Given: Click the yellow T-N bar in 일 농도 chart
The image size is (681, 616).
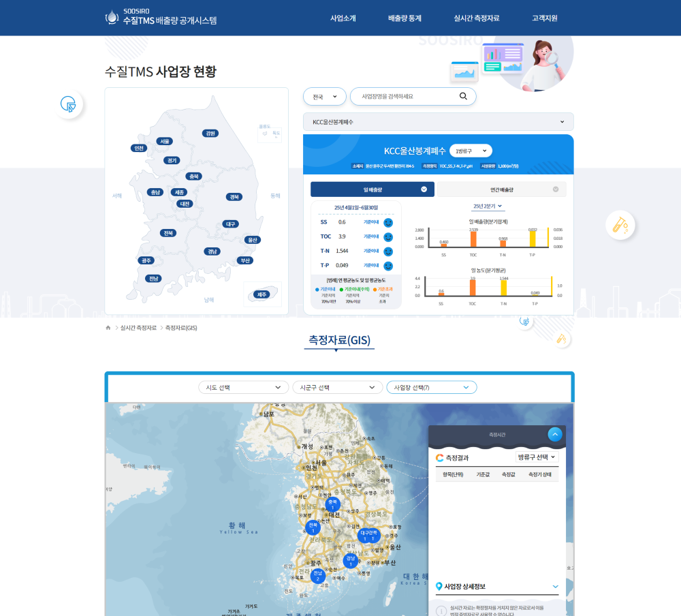Looking at the screenshot, I should click(x=504, y=288).
